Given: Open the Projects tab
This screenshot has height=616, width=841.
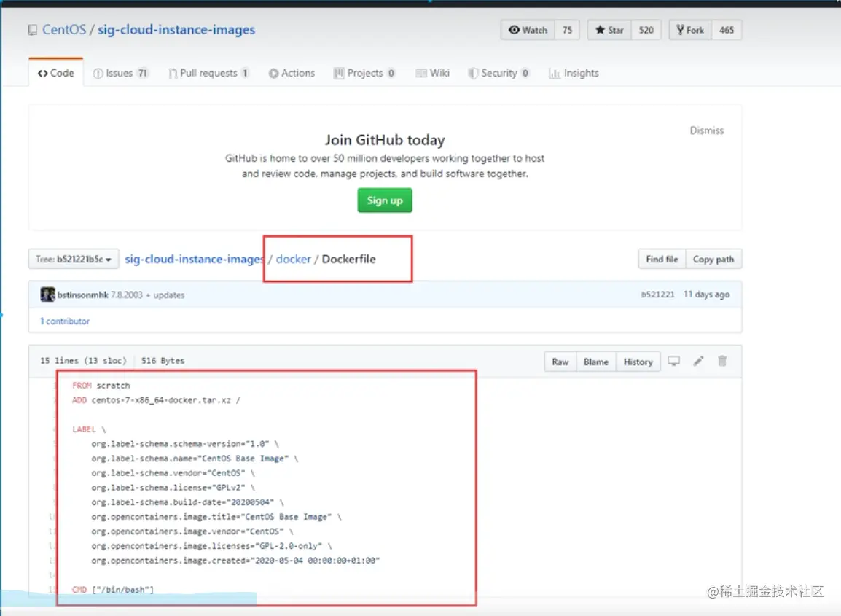Looking at the screenshot, I should pyautogui.click(x=364, y=73).
